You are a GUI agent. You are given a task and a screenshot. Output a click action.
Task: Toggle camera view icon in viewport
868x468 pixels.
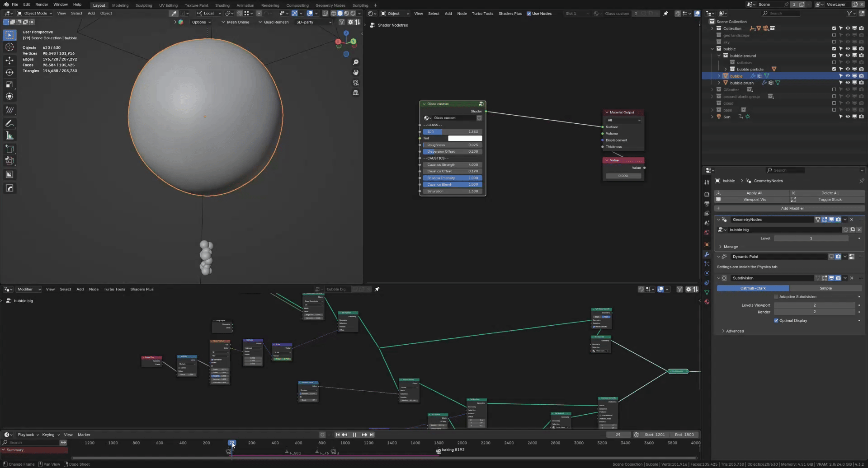pyautogui.click(x=356, y=83)
